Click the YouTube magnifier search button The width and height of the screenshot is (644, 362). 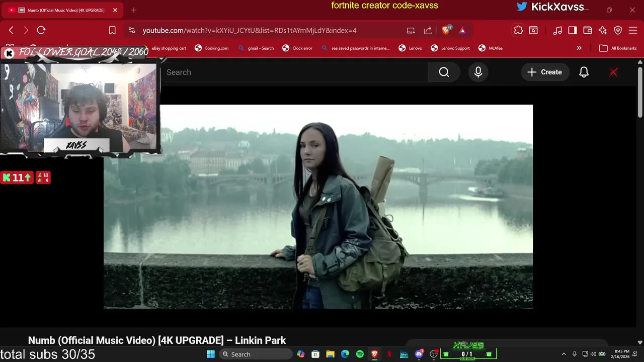tap(444, 72)
